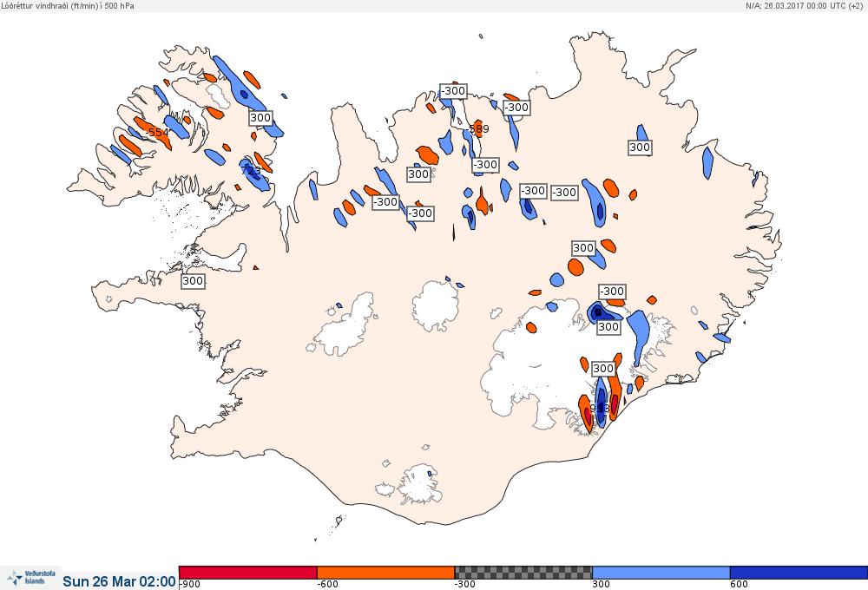868x590 pixels.
Task: Click the '589' value on the map
Action: pyautogui.click(x=479, y=129)
